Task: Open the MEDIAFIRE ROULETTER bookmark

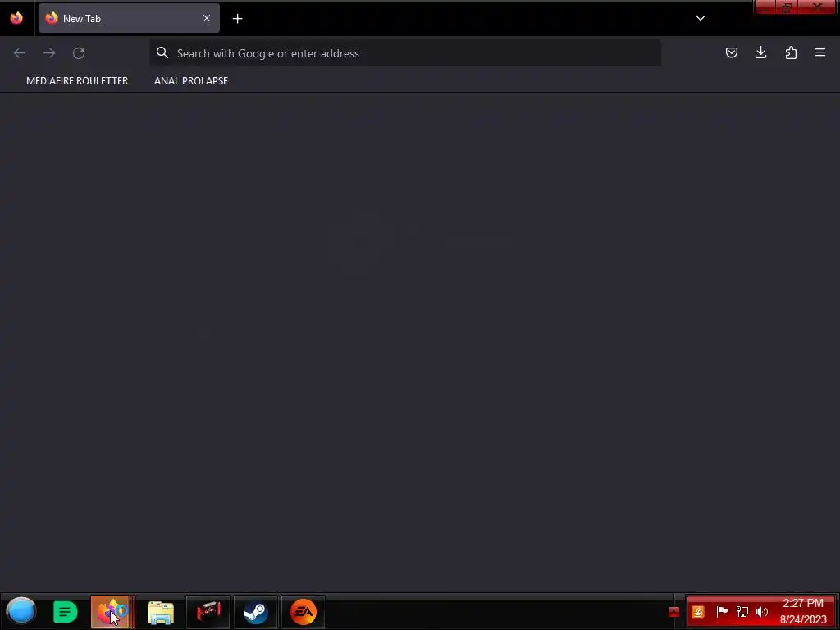Action: pyautogui.click(x=77, y=81)
